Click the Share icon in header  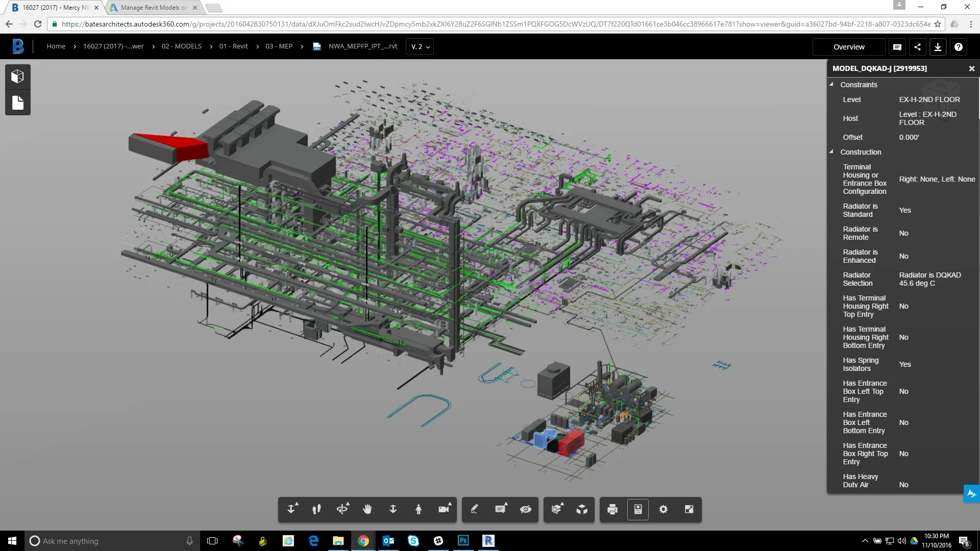[917, 47]
